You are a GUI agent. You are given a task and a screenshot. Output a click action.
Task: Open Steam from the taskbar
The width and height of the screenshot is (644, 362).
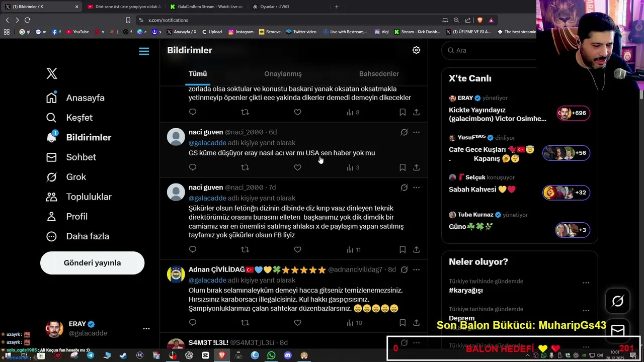point(123,355)
